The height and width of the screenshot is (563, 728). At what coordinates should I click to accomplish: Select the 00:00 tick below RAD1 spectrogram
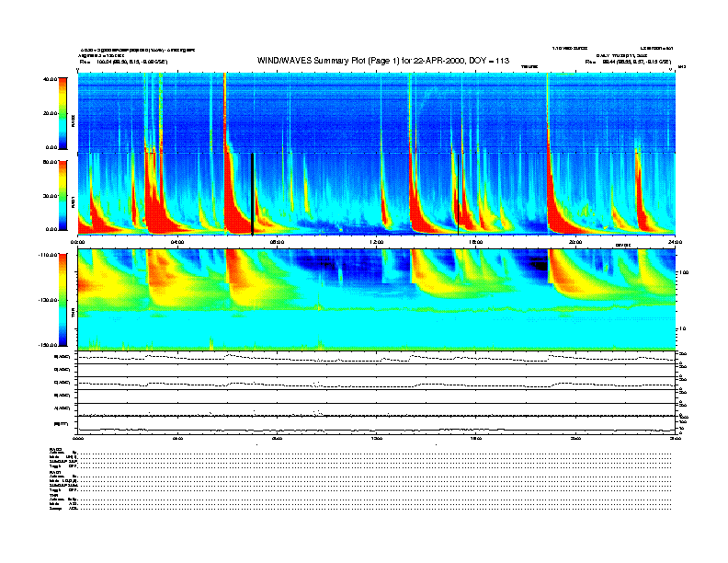pos(79,242)
